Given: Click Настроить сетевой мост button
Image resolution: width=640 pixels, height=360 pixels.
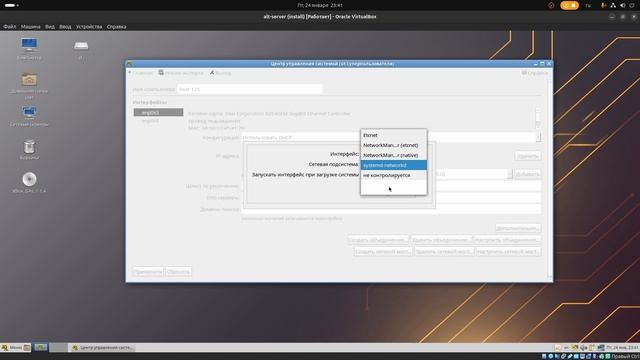Looking at the screenshot, I should click(x=508, y=252).
